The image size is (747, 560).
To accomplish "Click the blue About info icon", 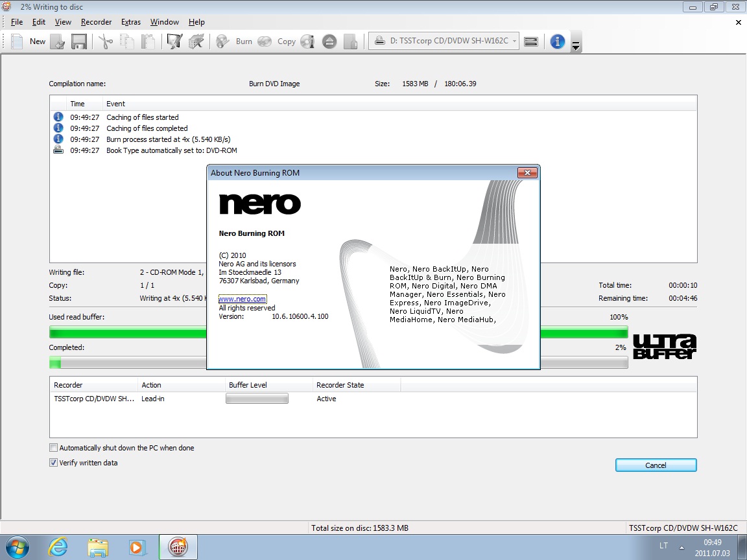I will pyautogui.click(x=557, y=41).
